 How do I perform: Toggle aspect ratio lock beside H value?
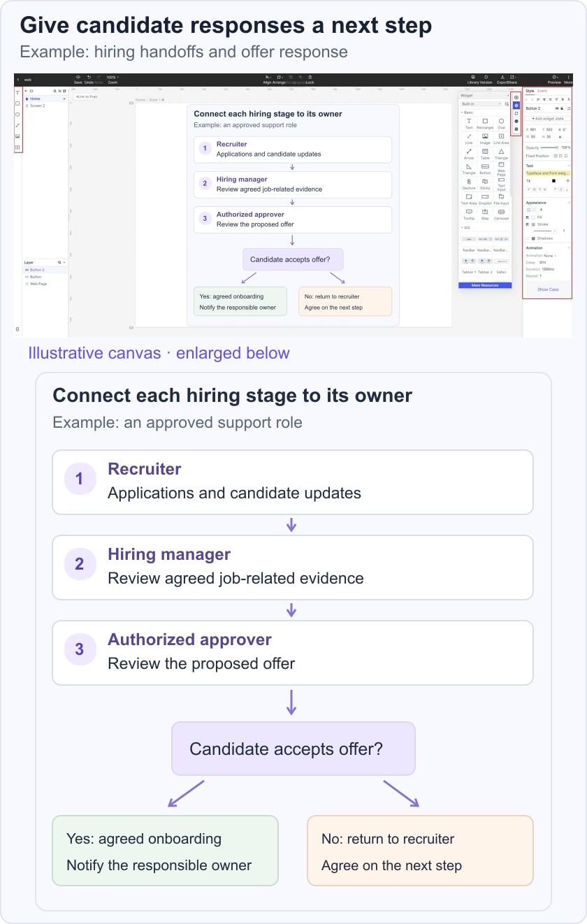(x=560, y=137)
